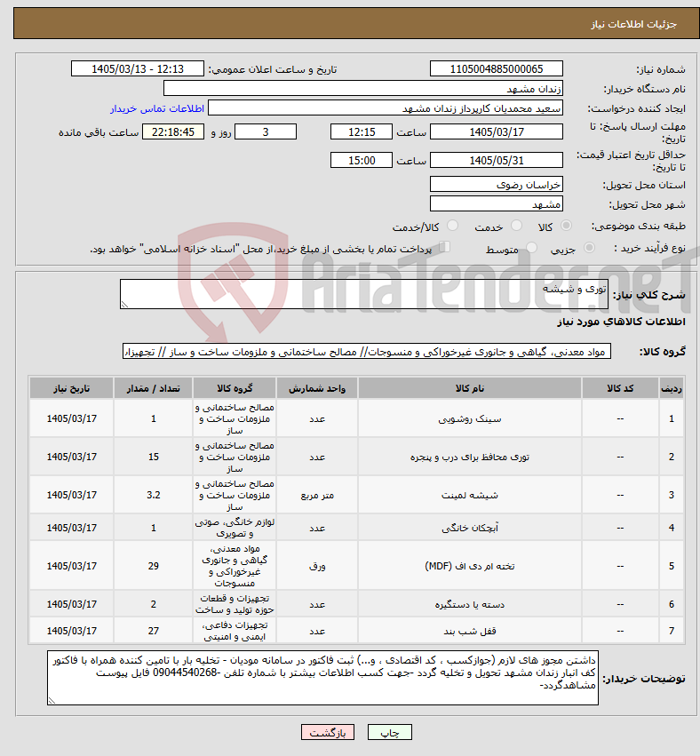Click the remaining days field showing 3

pyautogui.click(x=265, y=131)
